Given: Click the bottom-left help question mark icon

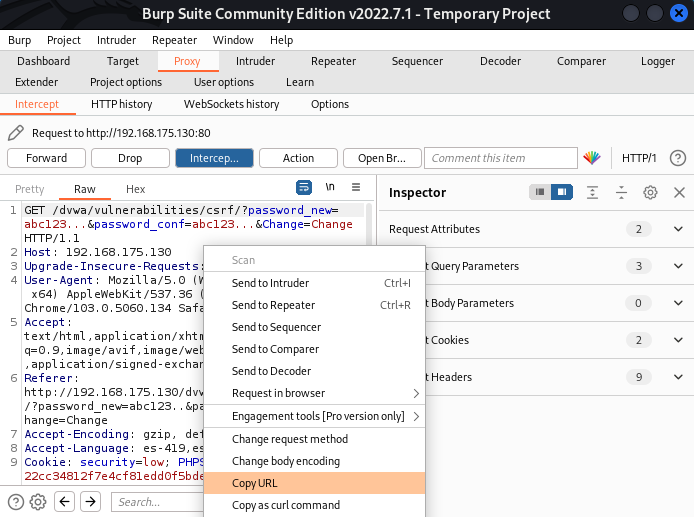Looking at the screenshot, I should 16,502.
